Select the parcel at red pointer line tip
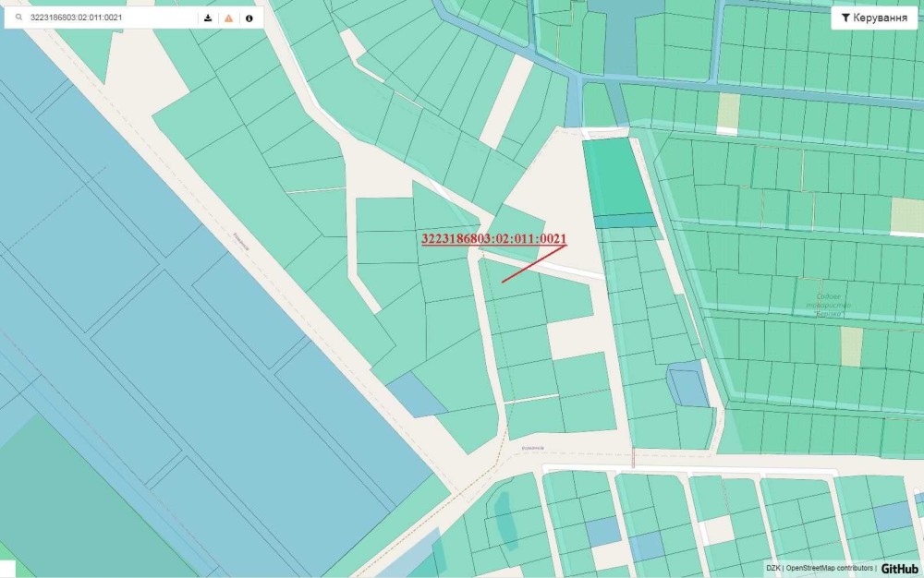 pyautogui.click(x=510, y=287)
